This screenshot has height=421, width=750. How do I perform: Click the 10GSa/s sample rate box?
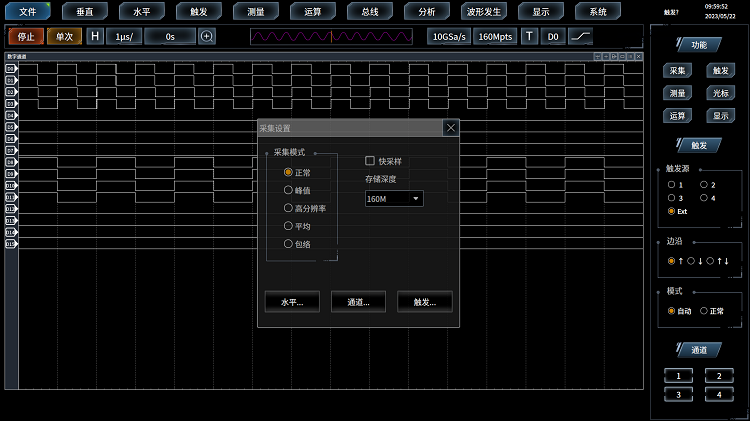tap(449, 36)
